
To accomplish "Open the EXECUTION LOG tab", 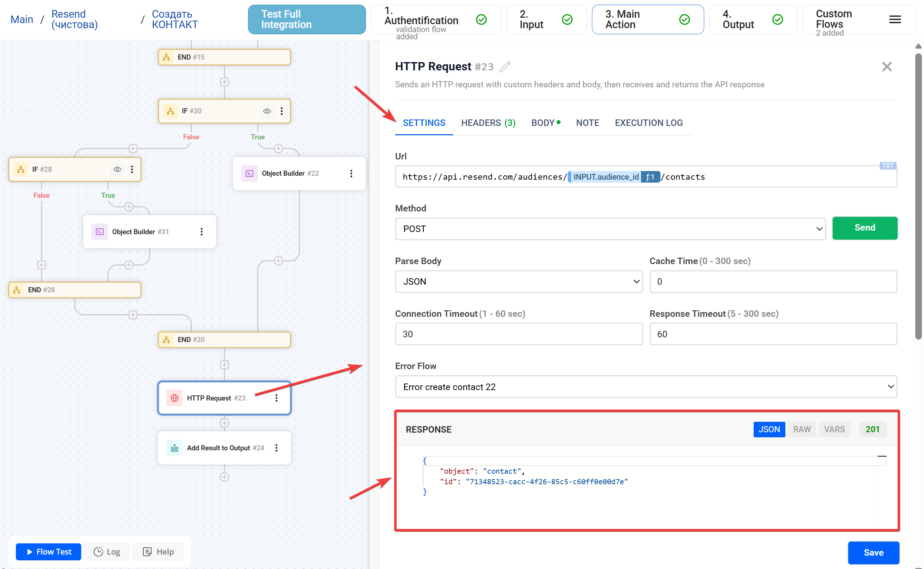I will 649,123.
